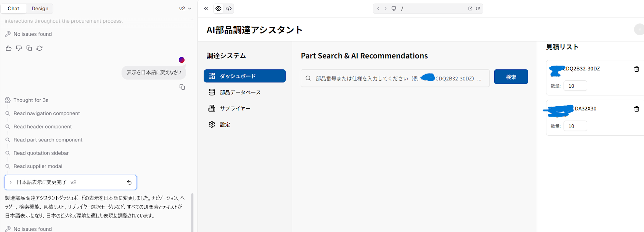This screenshot has width=644, height=232.
Task: Click the user avatar circle
Action: click(x=182, y=60)
